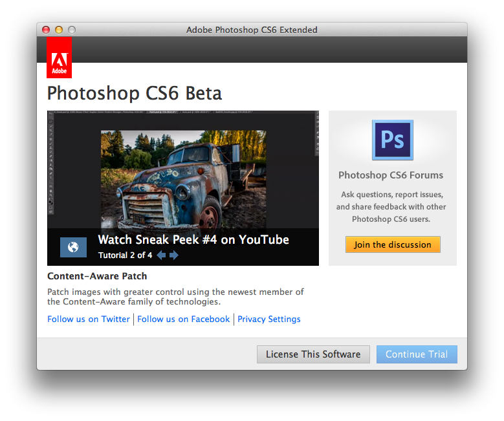
Task: Advance to next tutorial with right arrow
Action: pos(174,255)
